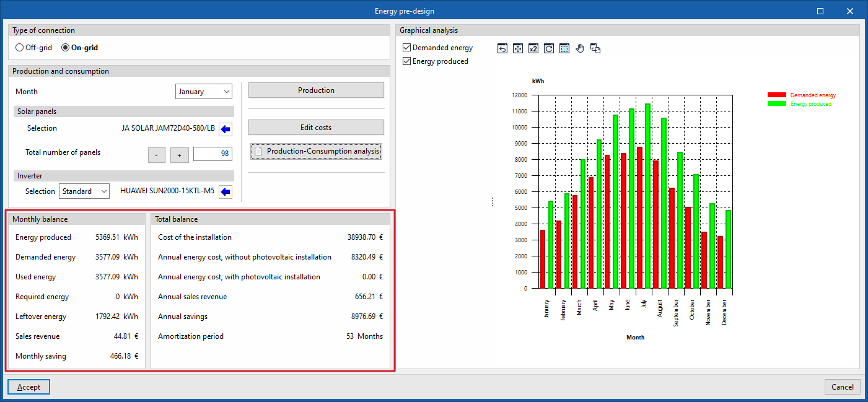868x402 pixels.
Task: Click the Production button
Action: pyautogui.click(x=316, y=90)
